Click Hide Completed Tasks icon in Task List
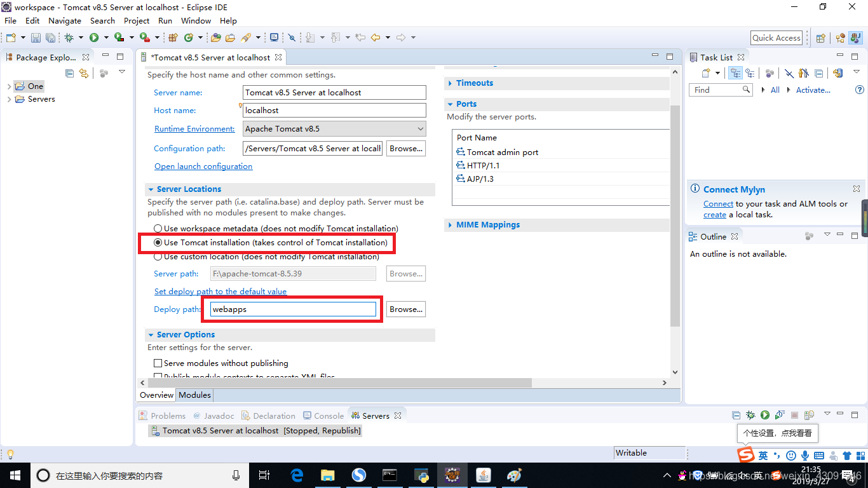 789,73
